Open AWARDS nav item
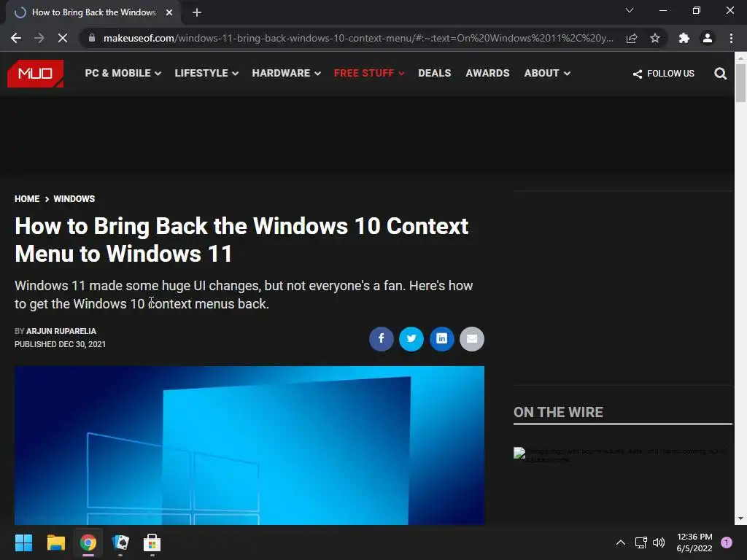 point(487,74)
